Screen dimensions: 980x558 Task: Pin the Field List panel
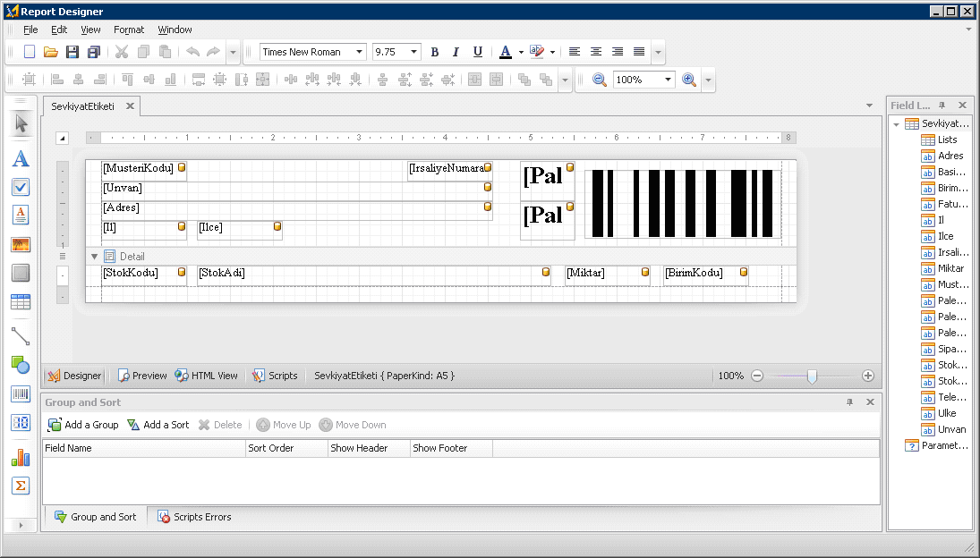(x=942, y=106)
